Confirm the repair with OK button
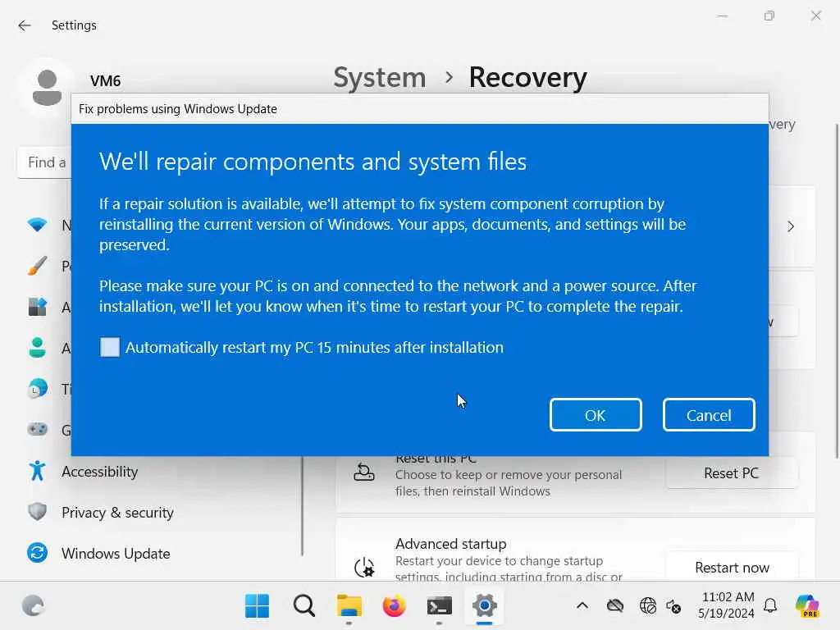The width and height of the screenshot is (840, 630). (596, 414)
